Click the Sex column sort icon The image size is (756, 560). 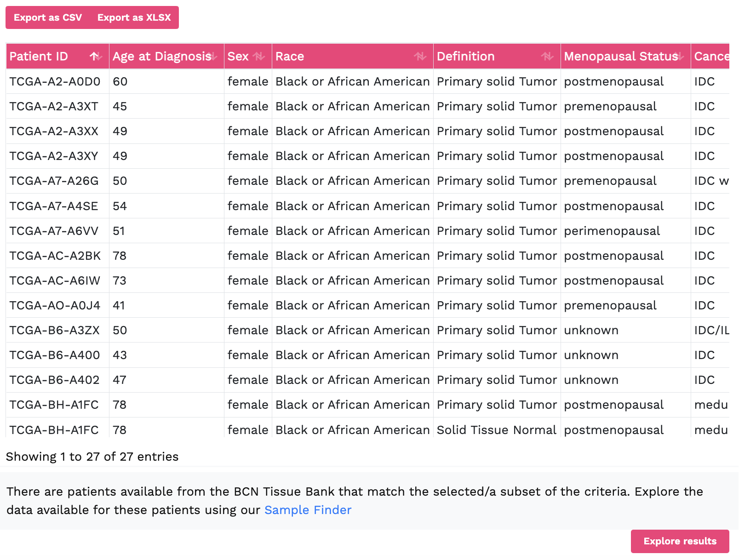[259, 56]
